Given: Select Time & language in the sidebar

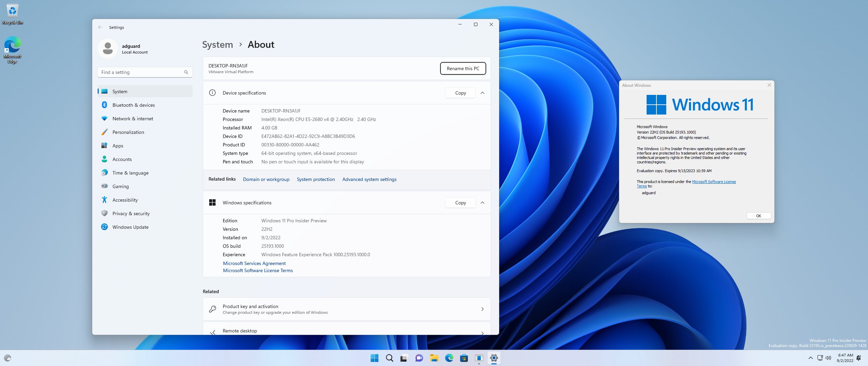Looking at the screenshot, I should (x=130, y=173).
